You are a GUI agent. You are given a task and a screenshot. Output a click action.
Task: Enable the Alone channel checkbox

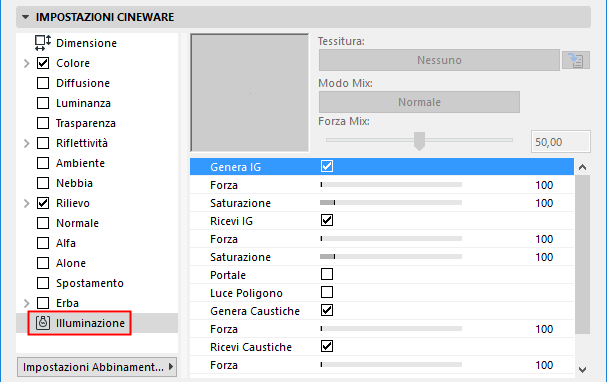coord(43,263)
